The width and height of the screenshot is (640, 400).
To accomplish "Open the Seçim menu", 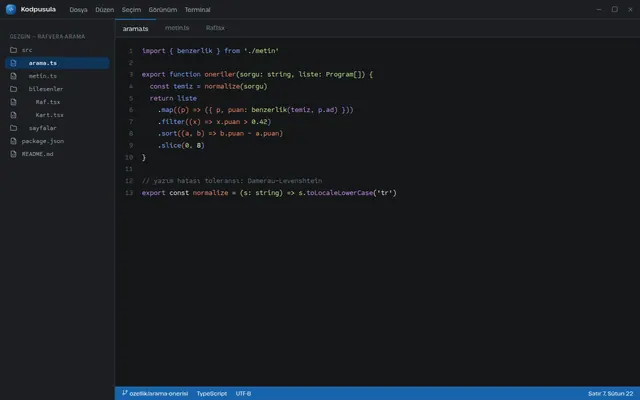I will coord(131,9).
